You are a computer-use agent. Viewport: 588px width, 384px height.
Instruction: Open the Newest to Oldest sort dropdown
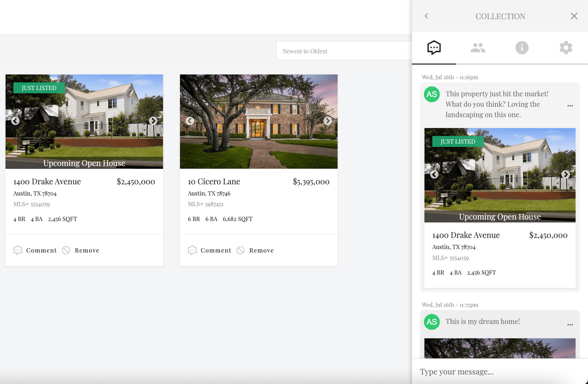[344, 51]
